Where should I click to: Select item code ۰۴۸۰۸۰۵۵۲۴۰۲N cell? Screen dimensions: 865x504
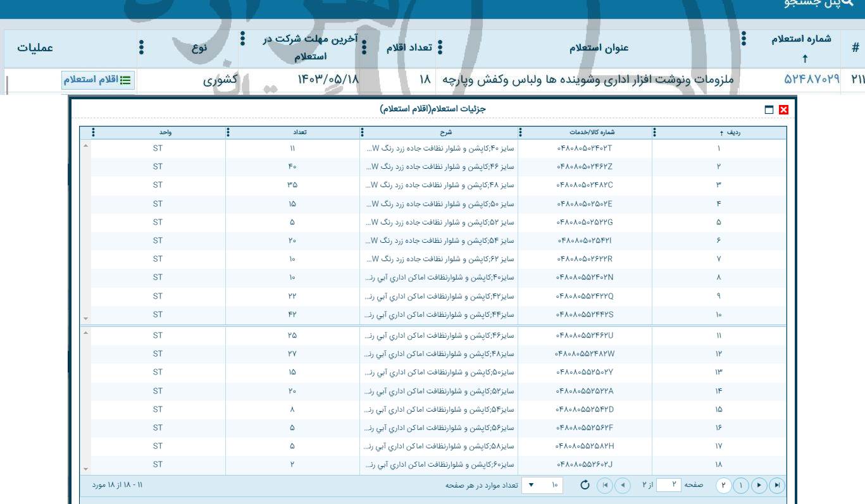click(x=585, y=277)
